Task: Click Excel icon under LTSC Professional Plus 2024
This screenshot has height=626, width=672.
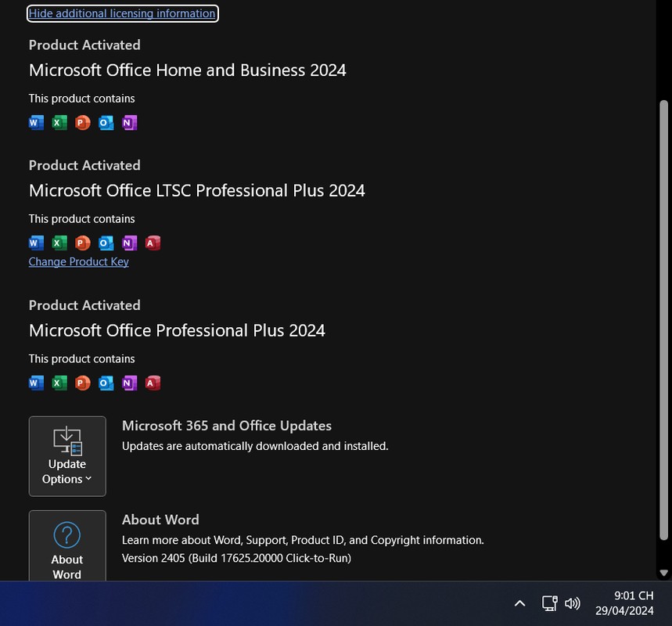Action: click(59, 243)
